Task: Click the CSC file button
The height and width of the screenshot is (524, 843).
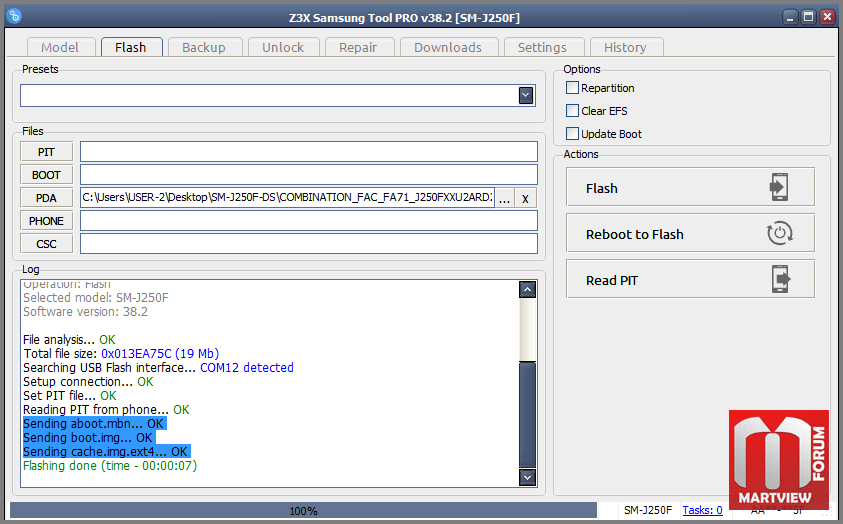Action: click(x=46, y=244)
